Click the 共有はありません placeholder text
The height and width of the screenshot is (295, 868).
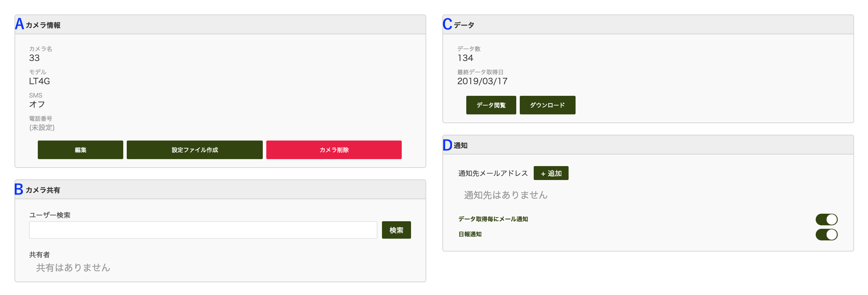(x=73, y=267)
